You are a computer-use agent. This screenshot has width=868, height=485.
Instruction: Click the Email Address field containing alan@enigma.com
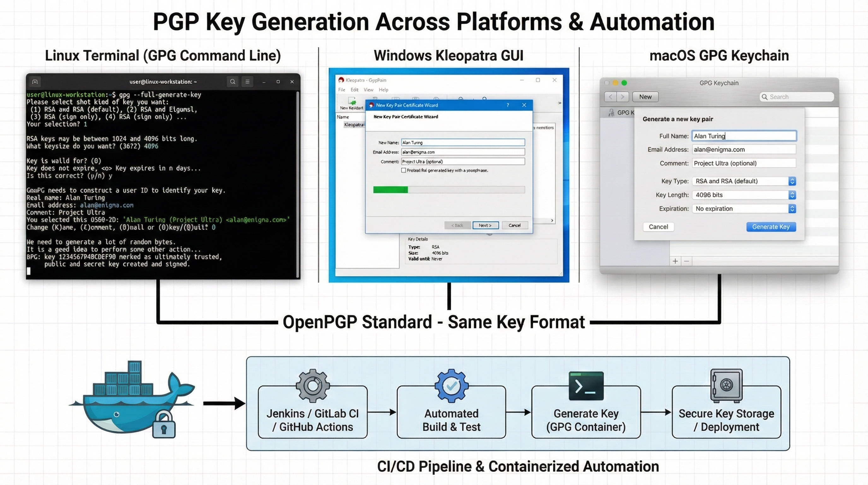(463, 152)
